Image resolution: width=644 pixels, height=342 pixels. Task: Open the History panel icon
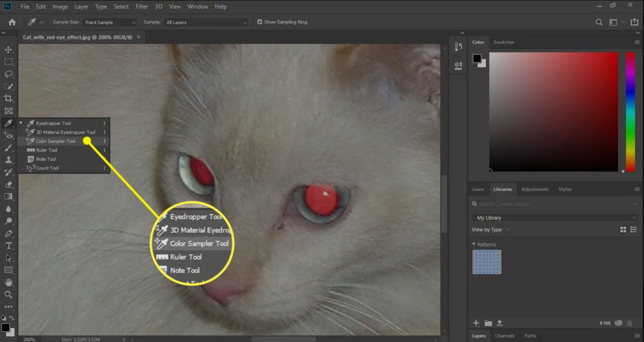458,47
